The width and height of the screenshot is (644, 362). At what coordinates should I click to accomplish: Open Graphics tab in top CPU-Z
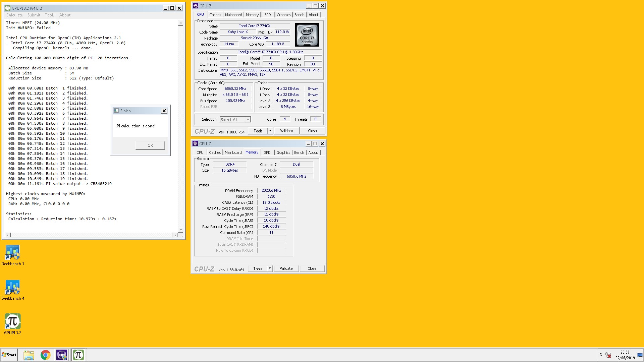[x=284, y=15]
